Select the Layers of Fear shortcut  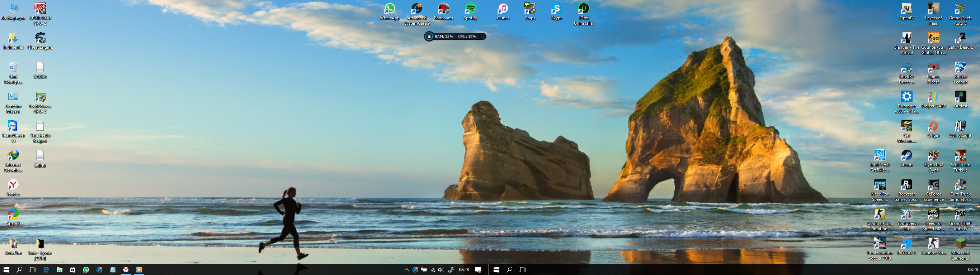pos(933,14)
